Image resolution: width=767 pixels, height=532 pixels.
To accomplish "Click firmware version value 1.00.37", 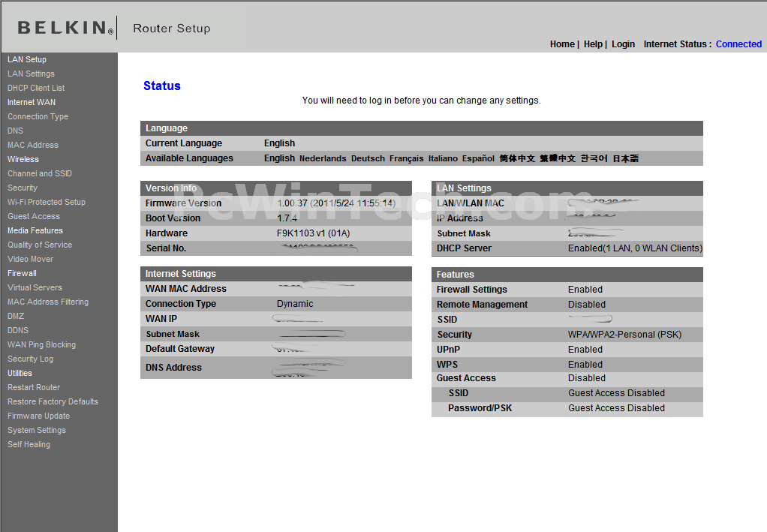I will pyautogui.click(x=336, y=203).
